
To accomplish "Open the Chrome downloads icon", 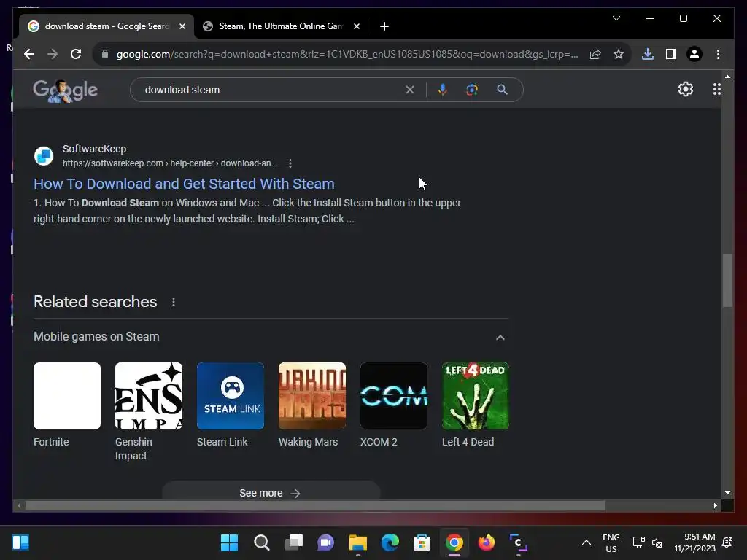I will point(648,54).
